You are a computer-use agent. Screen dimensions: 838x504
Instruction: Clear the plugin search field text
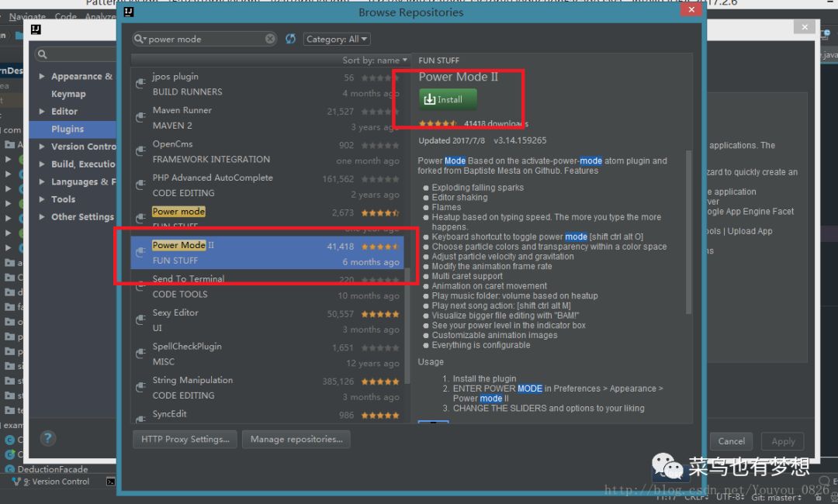(x=270, y=39)
